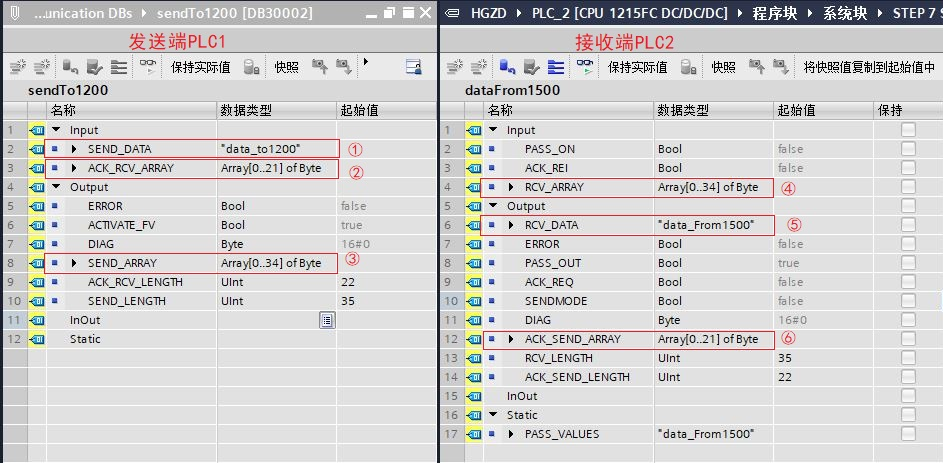Click 保持实际值 button in dataFrom1500 toolbar
This screenshot has width=943, height=463.
637,67
